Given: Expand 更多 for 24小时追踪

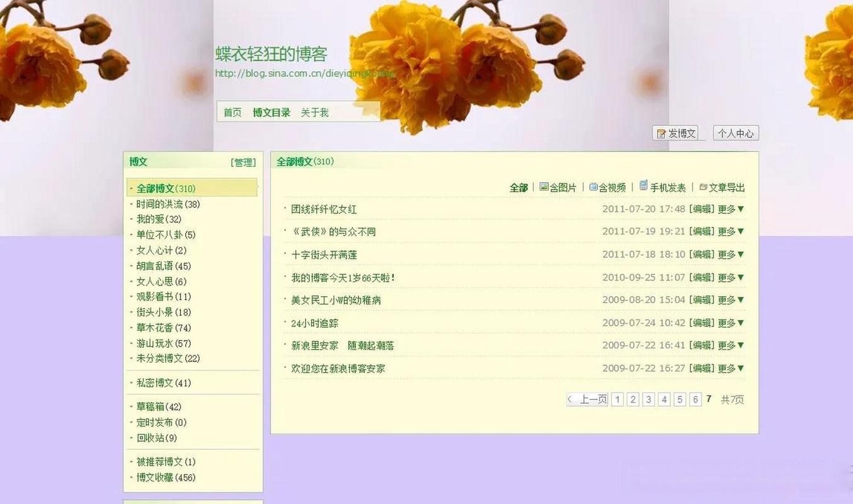Looking at the screenshot, I should (x=731, y=323).
